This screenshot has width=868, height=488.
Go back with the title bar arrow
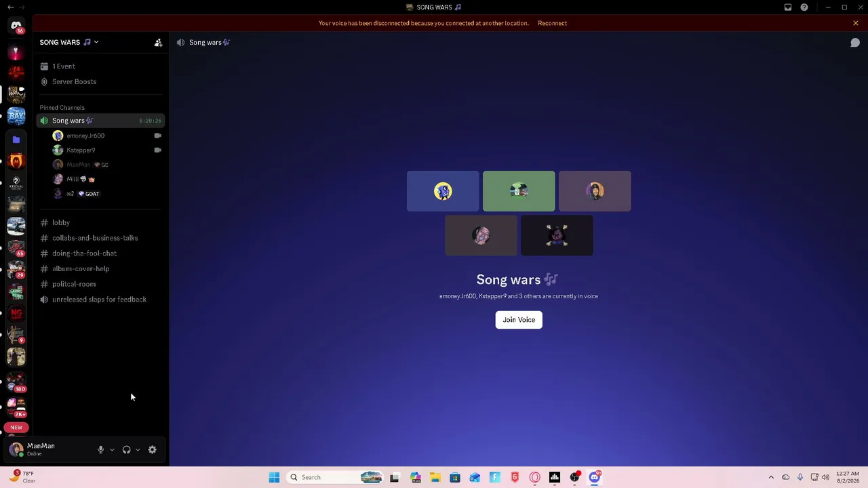pyautogui.click(x=10, y=7)
